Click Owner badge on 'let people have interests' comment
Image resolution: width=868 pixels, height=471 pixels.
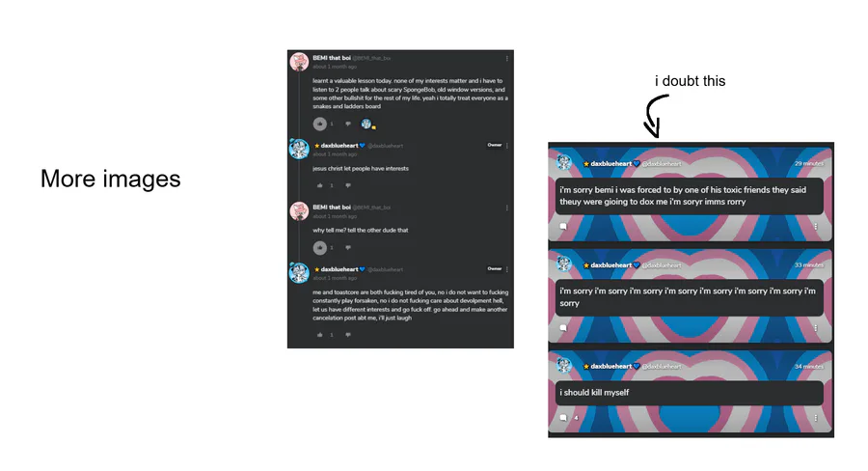pyautogui.click(x=495, y=145)
